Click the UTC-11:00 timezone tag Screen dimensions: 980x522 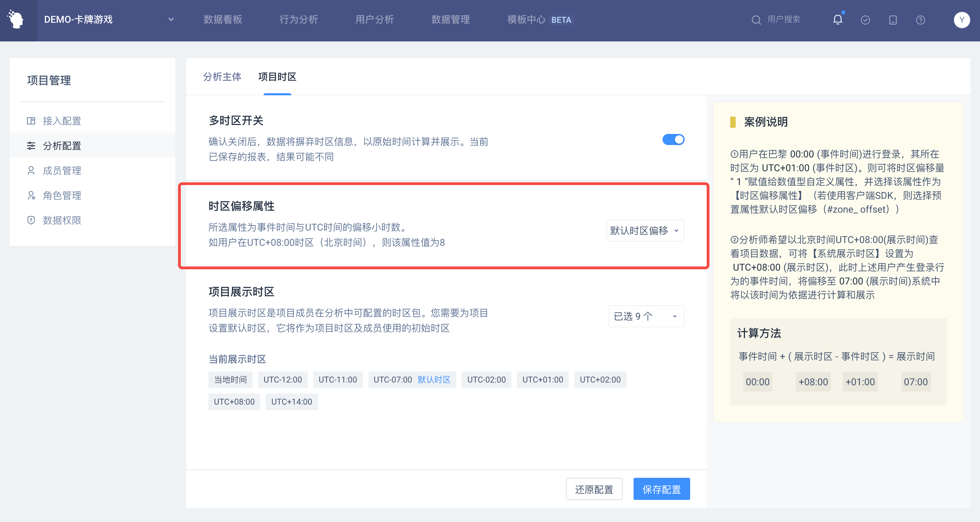(338, 380)
